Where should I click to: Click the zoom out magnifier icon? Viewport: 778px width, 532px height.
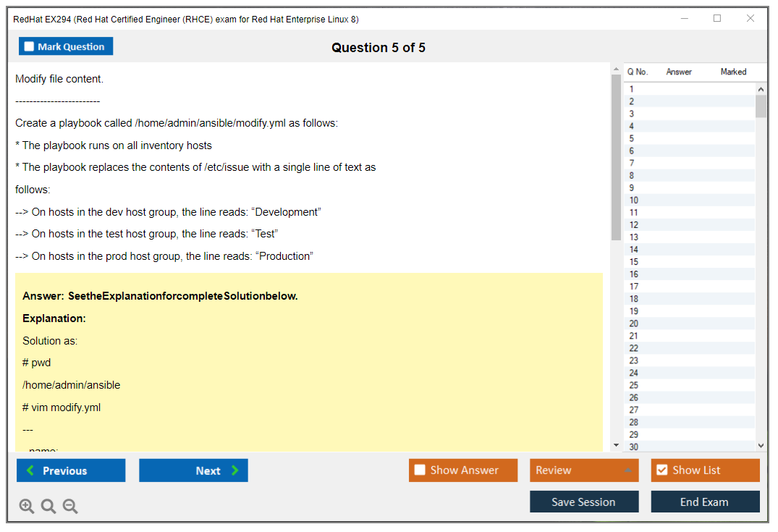coord(70,507)
